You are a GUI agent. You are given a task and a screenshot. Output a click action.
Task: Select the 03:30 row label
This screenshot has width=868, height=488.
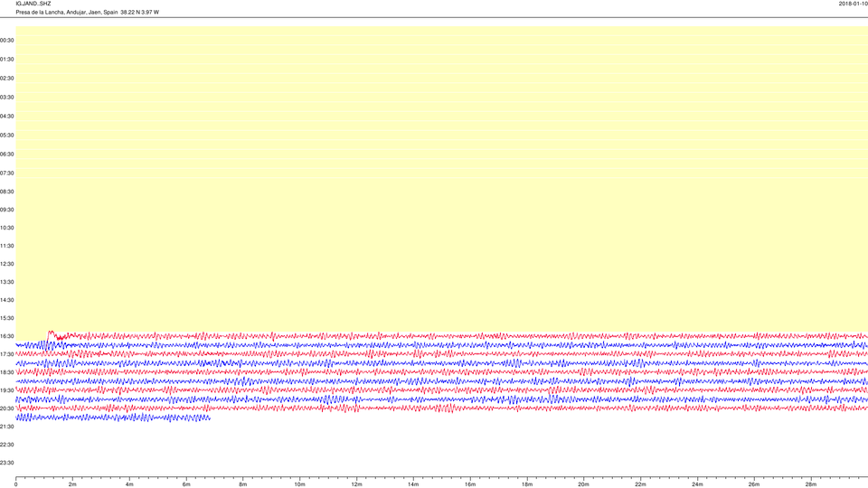pos(6,98)
